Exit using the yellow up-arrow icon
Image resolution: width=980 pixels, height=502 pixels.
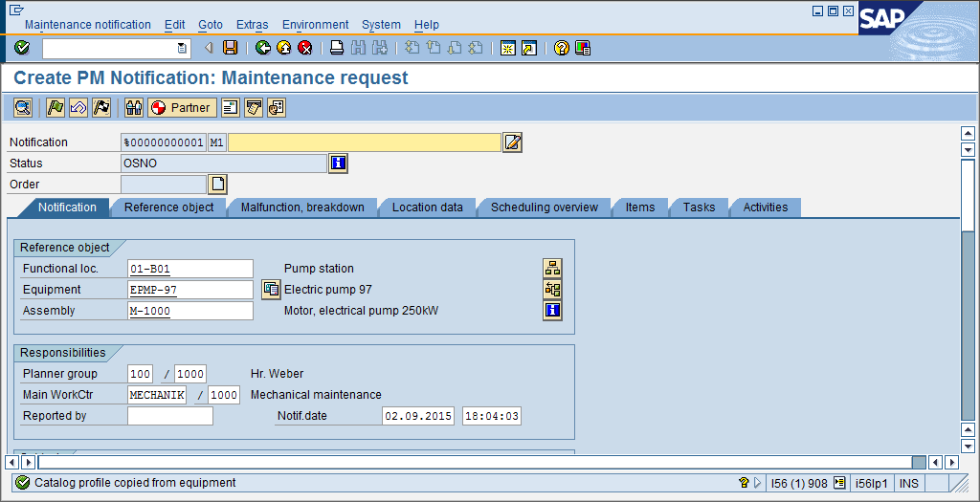pyautogui.click(x=283, y=48)
